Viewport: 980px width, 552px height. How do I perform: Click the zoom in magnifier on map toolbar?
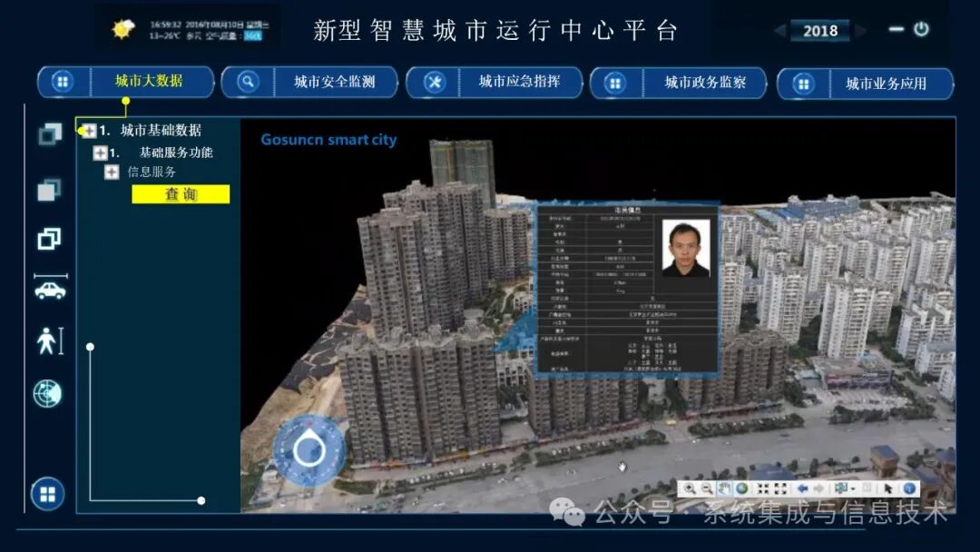point(690,488)
